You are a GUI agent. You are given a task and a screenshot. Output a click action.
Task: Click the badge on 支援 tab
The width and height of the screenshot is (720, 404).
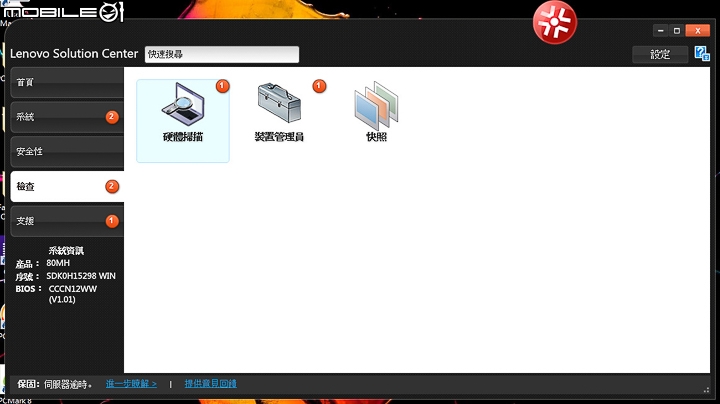(x=112, y=221)
